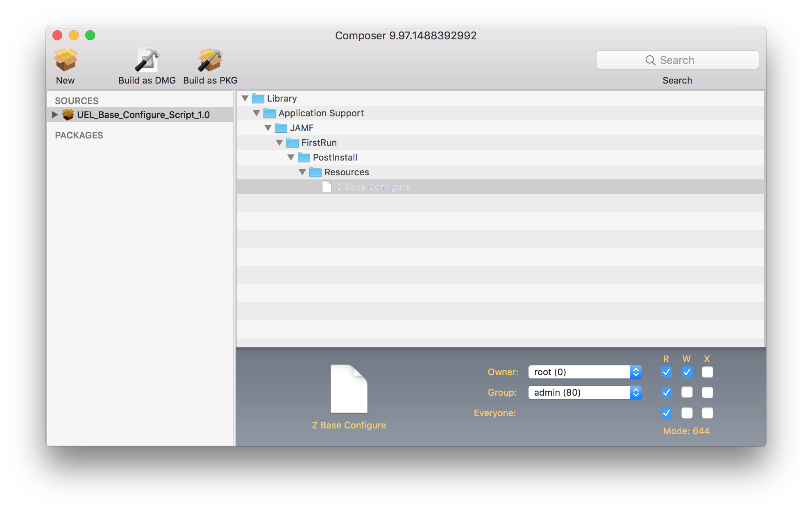
Task: Open the Owner dropdown showing root (0)
Action: click(x=635, y=372)
